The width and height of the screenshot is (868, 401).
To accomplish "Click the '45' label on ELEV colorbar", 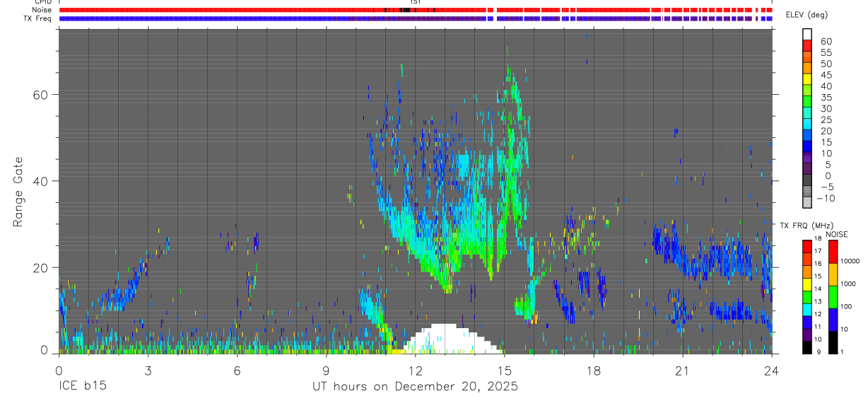I will 826,75.
